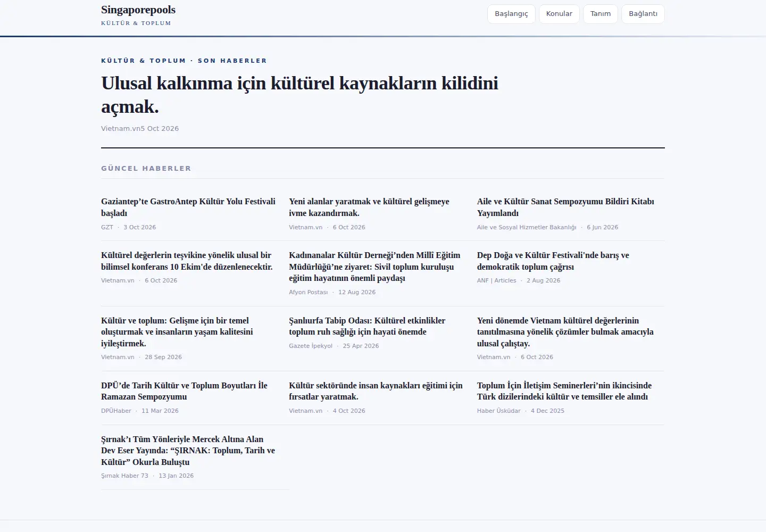Open the headline about ulusal kalkınma
This screenshot has width=766, height=532.
299,95
